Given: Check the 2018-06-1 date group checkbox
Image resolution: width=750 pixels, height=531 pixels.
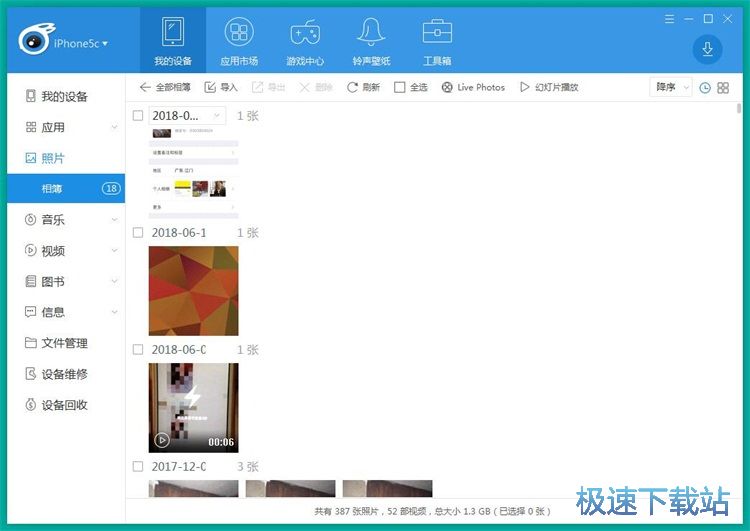Looking at the screenshot, I should click(x=138, y=233).
